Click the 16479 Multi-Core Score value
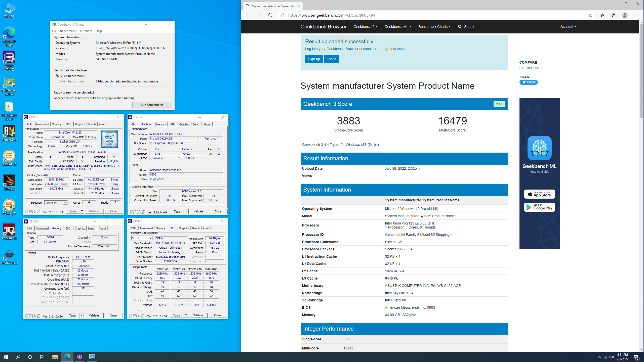The image size is (644, 362). [x=452, y=121]
